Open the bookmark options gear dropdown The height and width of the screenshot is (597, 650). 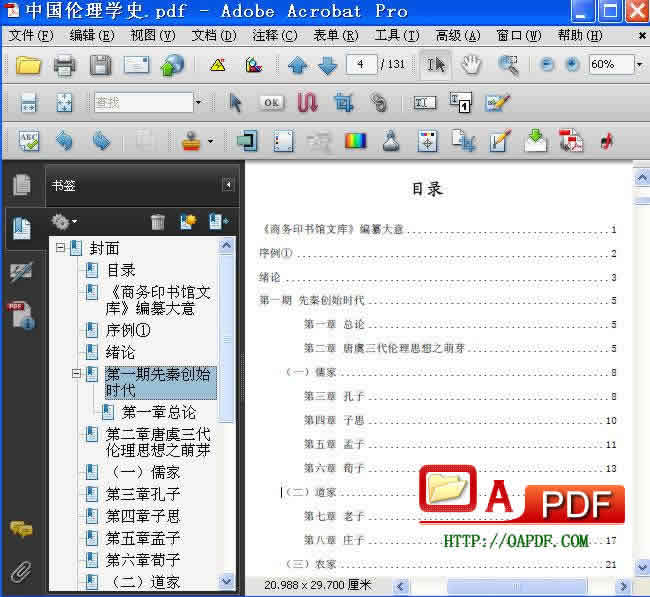(64, 222)
